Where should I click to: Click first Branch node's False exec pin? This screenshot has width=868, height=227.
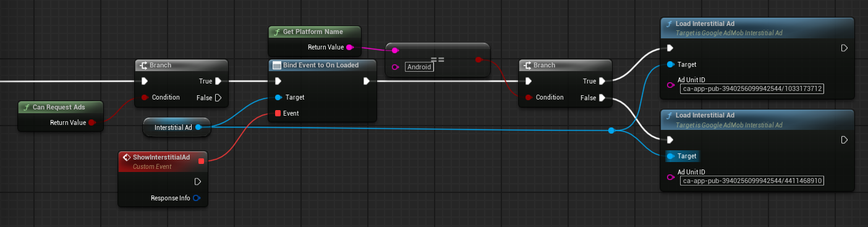218,97
